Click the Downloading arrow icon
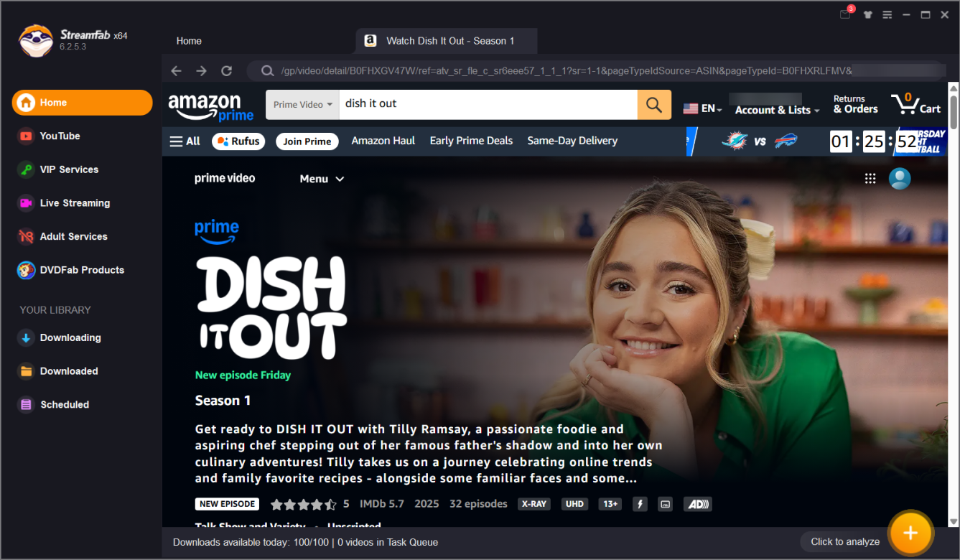 coord(26,337)
